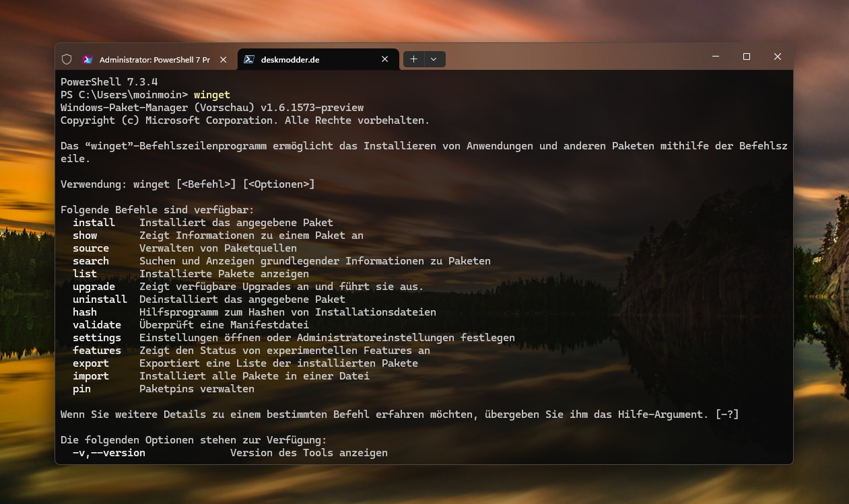Click 'Die folgenden Optionen stehen zur Verfügung:' line

click(194, 440)
